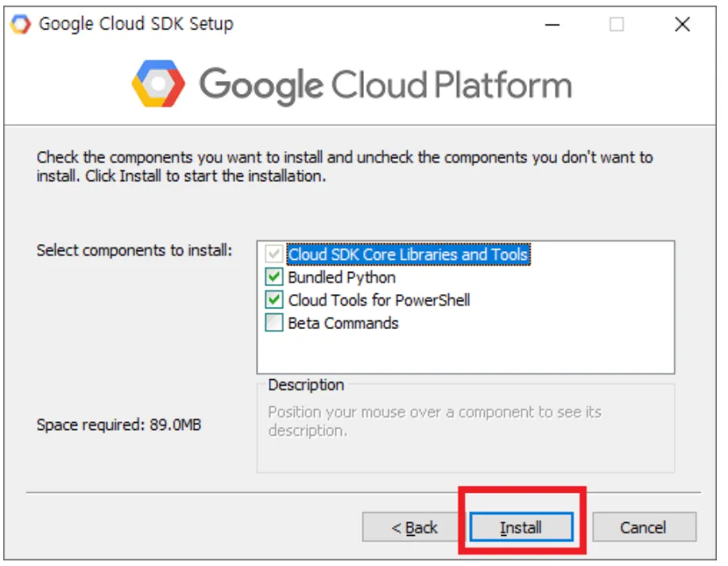Screen dimensions: 728x566
Task: Click the Google Cloud SDK Setup title text
Action: click(136, 24)
